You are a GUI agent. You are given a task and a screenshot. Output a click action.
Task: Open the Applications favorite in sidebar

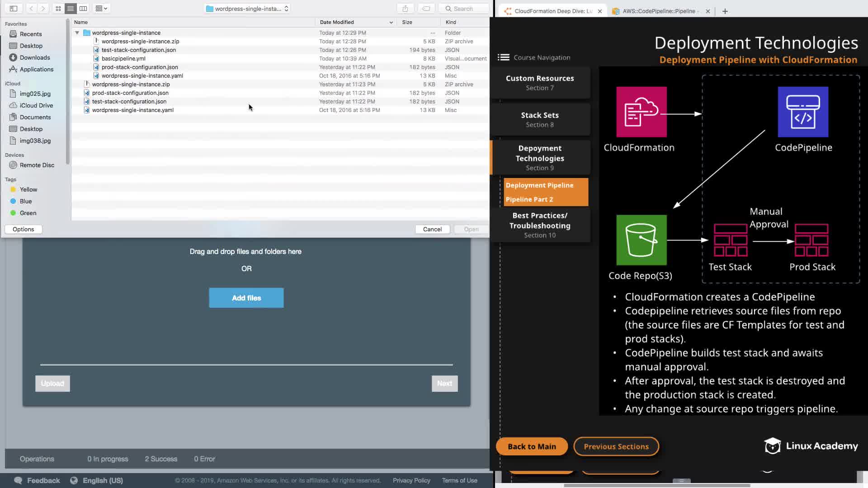(x=36, y=69)
